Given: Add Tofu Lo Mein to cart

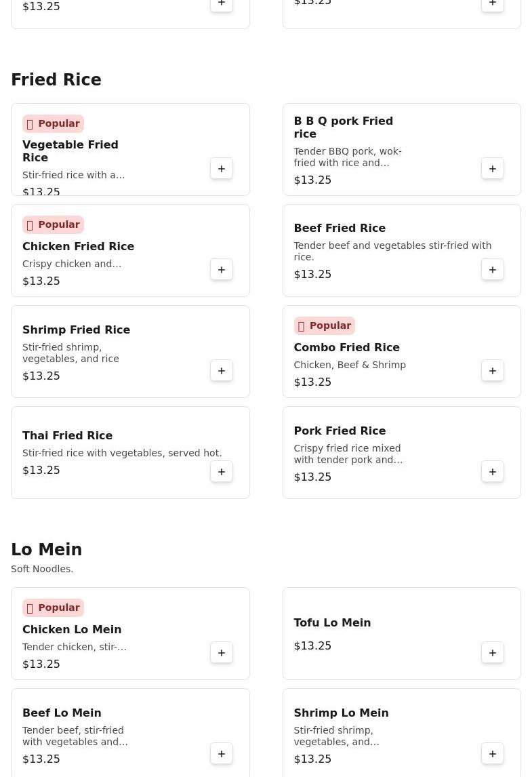Looking at the screenshot, I should pos(493,653).
